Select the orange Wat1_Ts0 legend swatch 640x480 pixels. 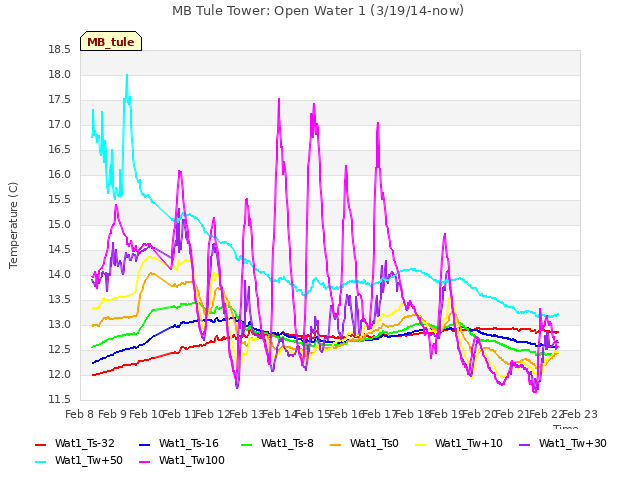(x=336, y=444)
